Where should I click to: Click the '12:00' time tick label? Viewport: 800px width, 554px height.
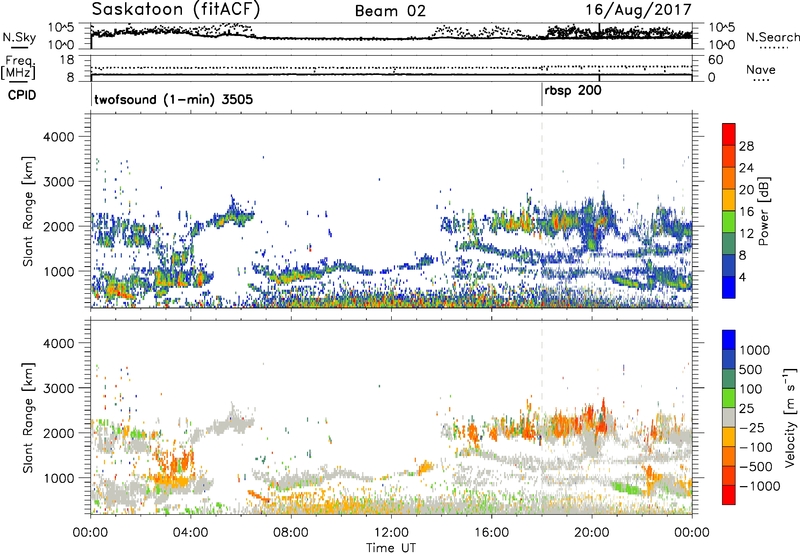pyautogui.click(x=391, y=533)
